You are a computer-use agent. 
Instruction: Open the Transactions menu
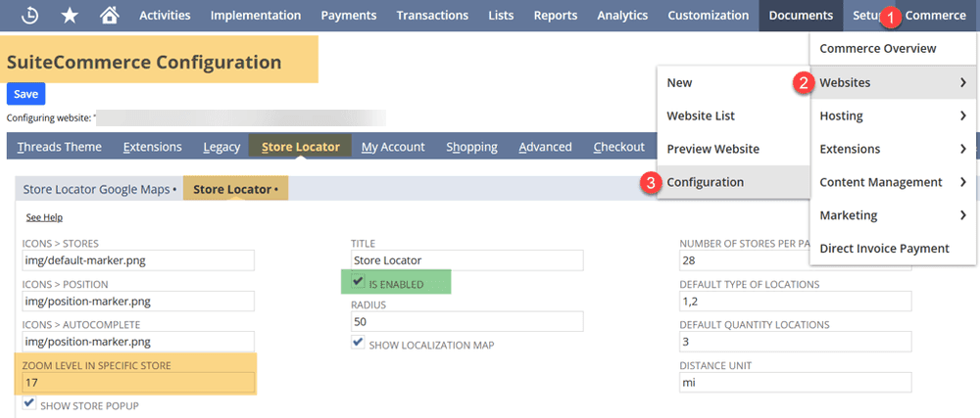[432, 16]
